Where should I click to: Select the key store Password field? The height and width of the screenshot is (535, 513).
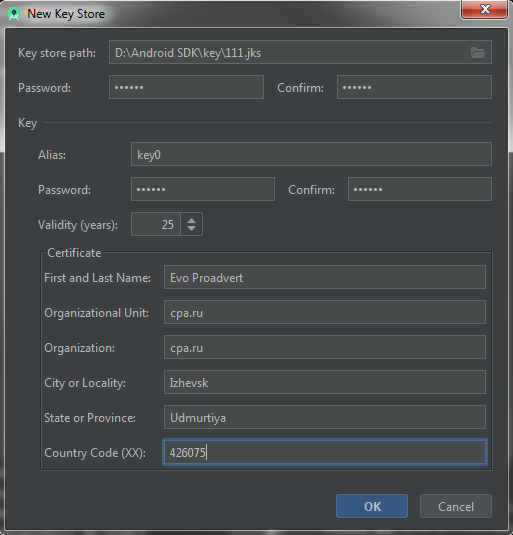point(186,87)
